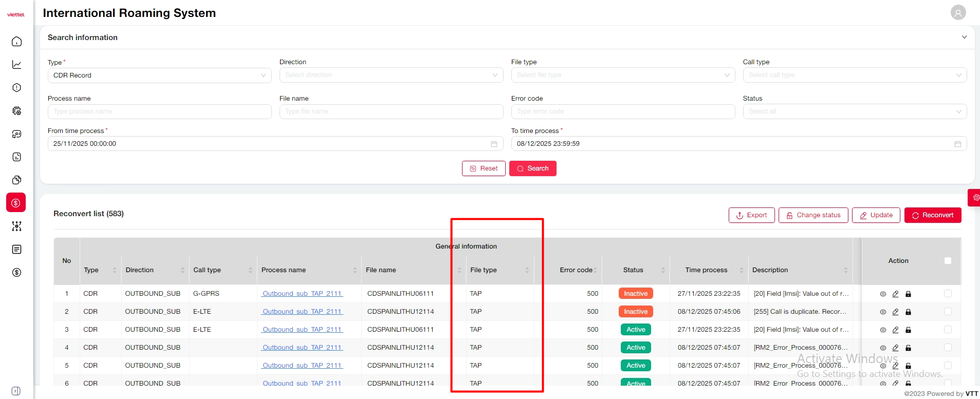Click the lock icon in row 3

click(x=908, y=330)
